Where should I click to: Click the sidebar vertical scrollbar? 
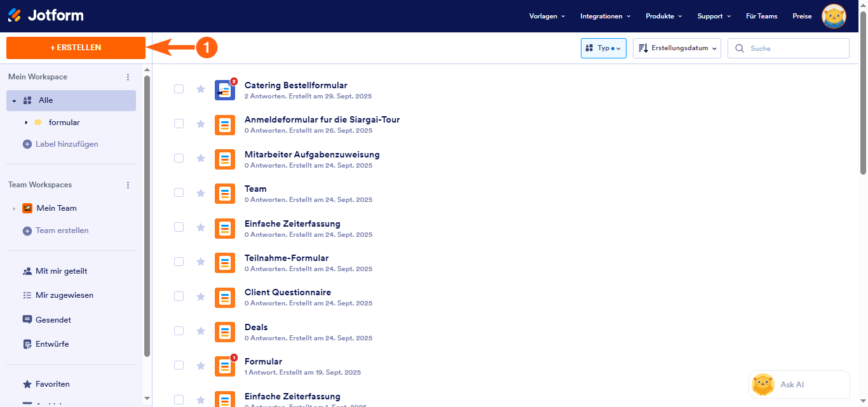point(147,216)
